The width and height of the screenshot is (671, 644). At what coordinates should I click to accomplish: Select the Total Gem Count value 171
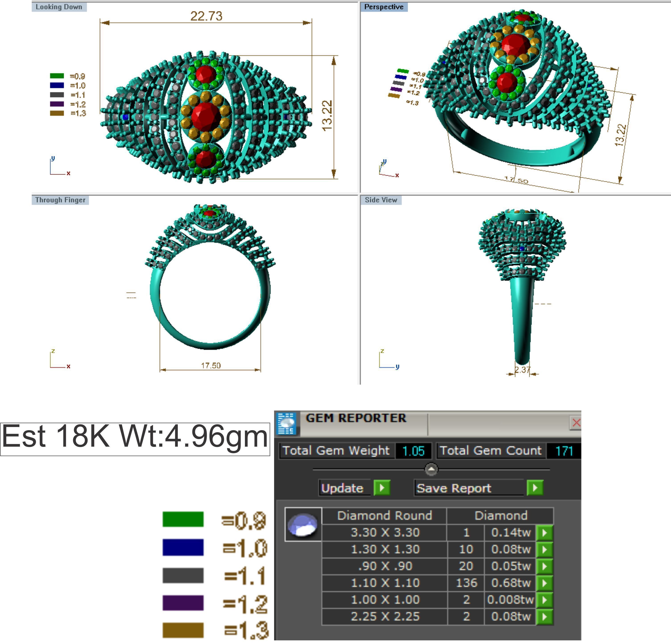tap(564, 451)
